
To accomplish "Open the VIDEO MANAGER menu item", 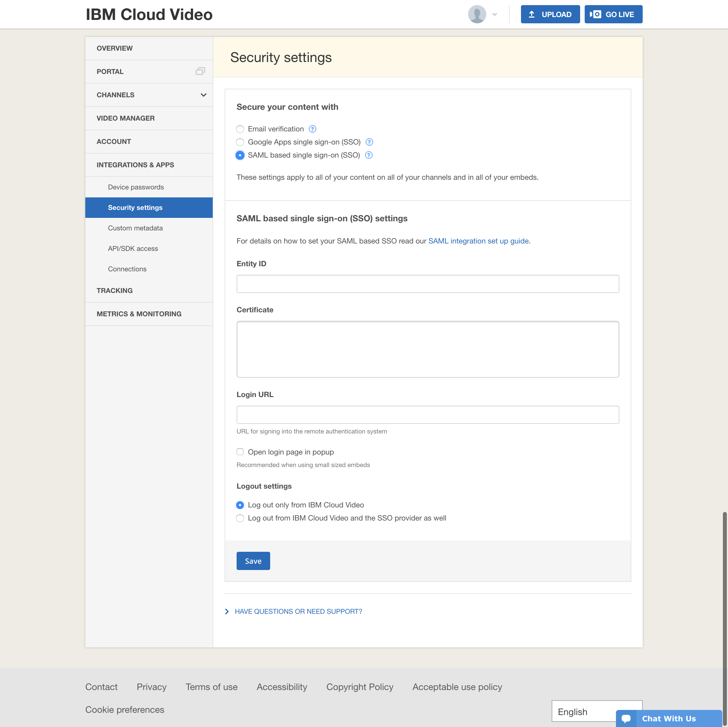I will pos(149,118).
